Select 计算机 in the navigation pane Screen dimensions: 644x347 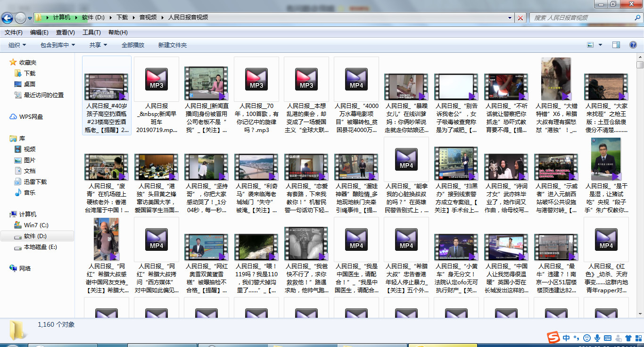tap(28, 215)
